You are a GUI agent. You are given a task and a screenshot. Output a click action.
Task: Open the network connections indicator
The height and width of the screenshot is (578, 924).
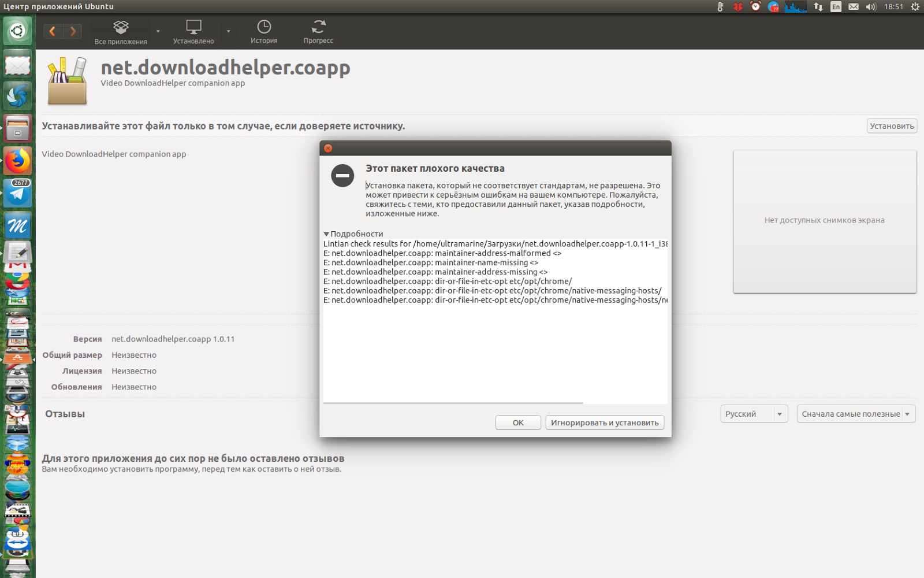tap(818, 7)
